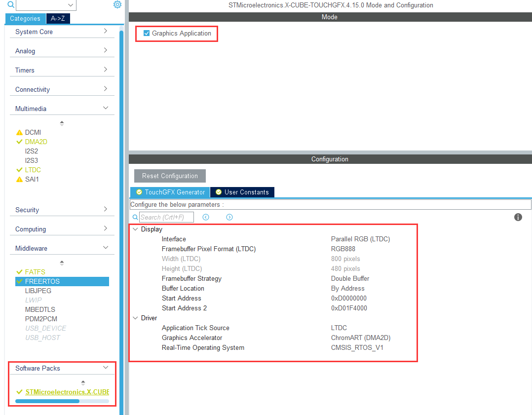
Task: Click the checkmark beside FREERTOS
Action: [x=19, y=281]
